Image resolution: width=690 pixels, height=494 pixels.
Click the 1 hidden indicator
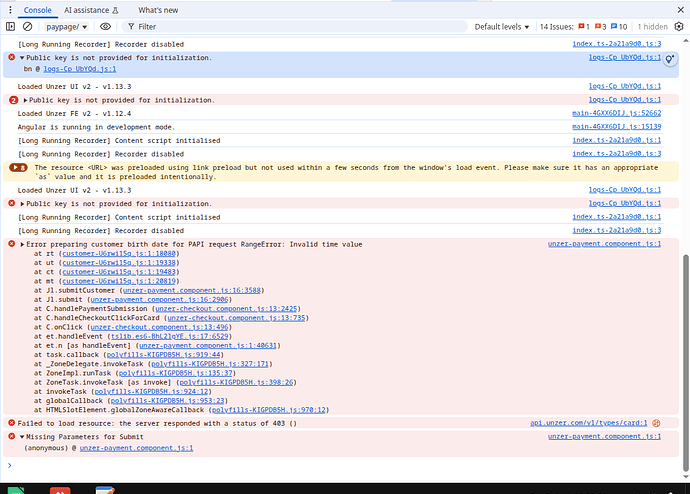[653, 27]
